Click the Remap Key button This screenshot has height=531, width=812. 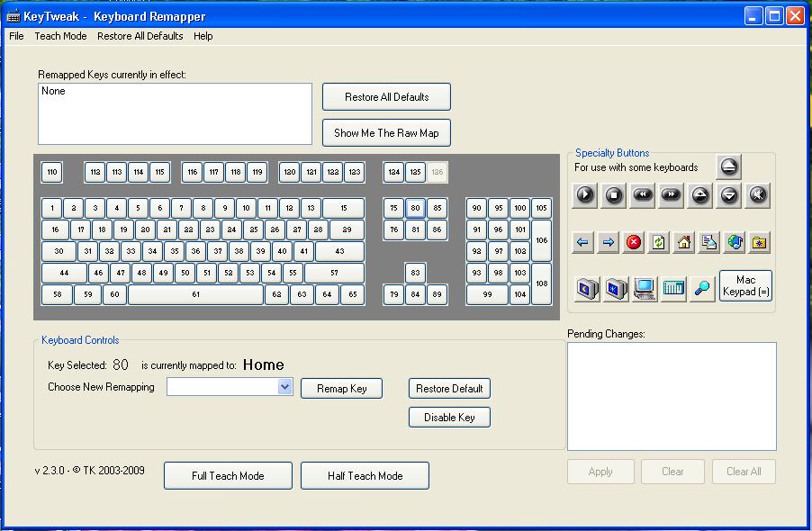tap(341, 389)
